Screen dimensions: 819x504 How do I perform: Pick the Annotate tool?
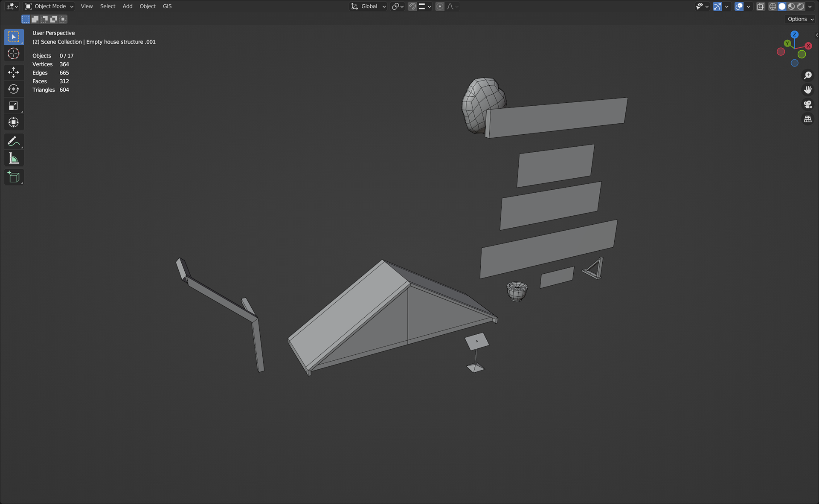pos(14,141)
